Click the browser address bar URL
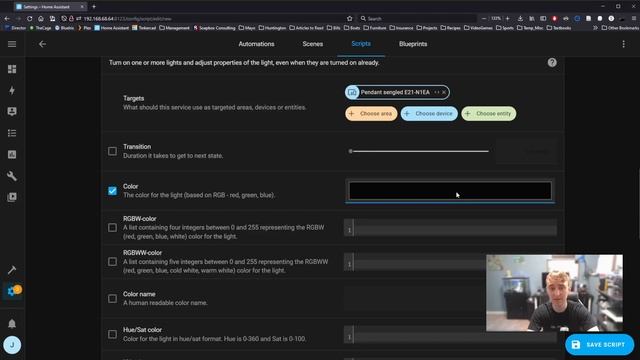This screenshot has width=640, height=360. coord(127,18)
